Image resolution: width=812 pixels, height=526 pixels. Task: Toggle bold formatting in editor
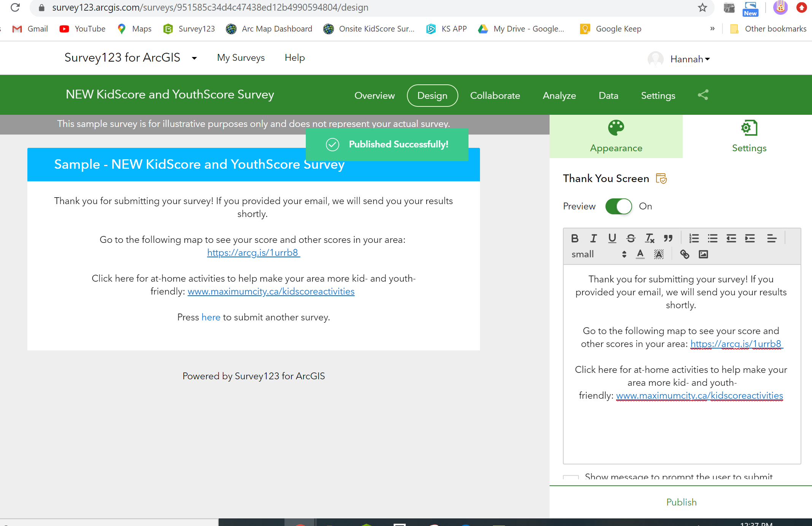coord(575,238)
